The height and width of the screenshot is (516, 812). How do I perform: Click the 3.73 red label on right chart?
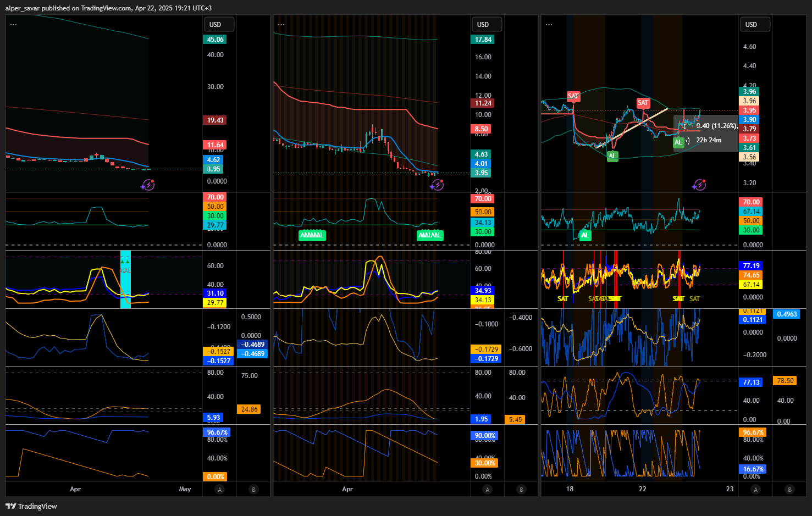point(749,138)
